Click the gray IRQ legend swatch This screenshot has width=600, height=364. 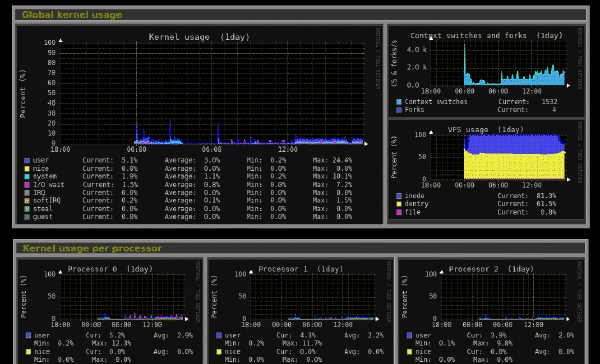(x=27, y=193)
